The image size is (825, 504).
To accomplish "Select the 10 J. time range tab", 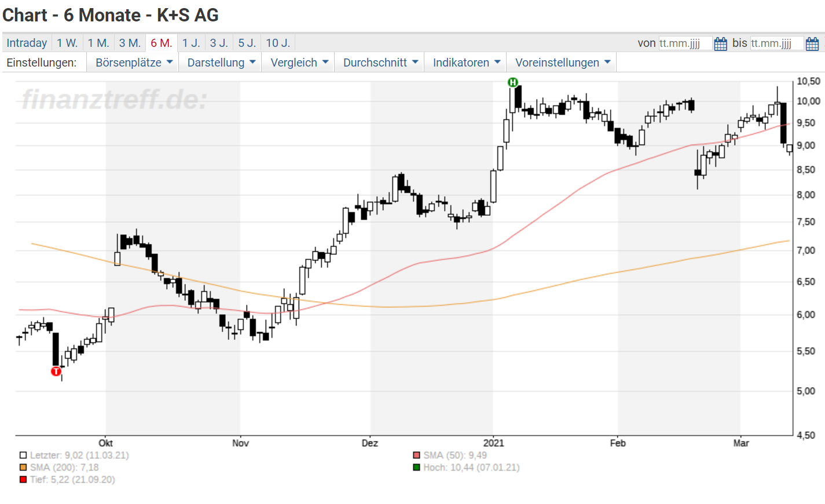I will (x=278, y=43).
